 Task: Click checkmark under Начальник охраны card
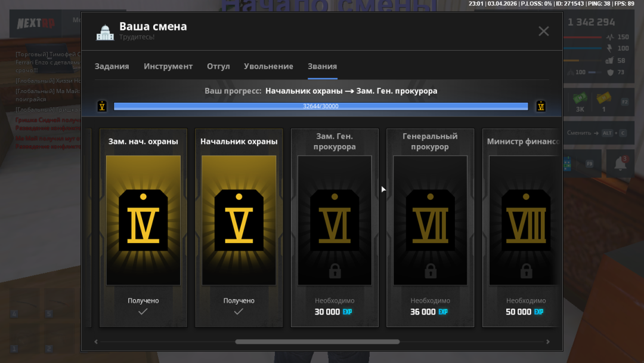click(239, 312)
